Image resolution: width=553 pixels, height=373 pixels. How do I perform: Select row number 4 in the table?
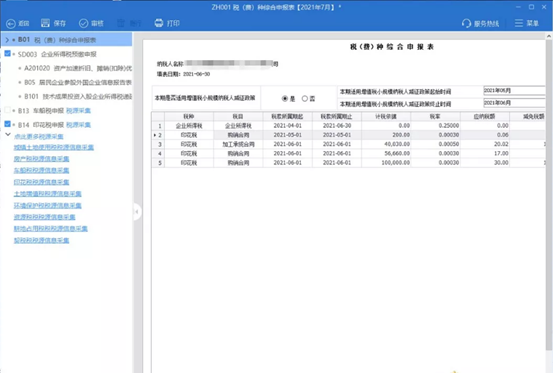coord(158,154)
